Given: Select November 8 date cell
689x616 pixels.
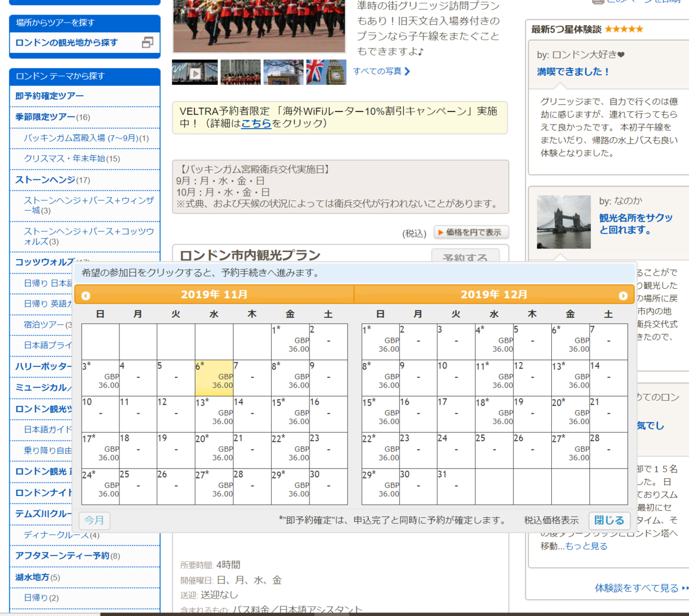Looking at the screenshot, I should (x=290, y=378).
